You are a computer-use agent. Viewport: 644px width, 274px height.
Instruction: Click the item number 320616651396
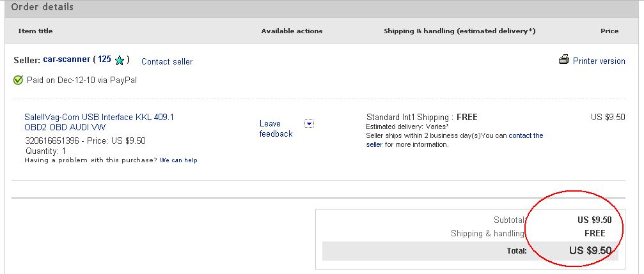coord(52,141)
